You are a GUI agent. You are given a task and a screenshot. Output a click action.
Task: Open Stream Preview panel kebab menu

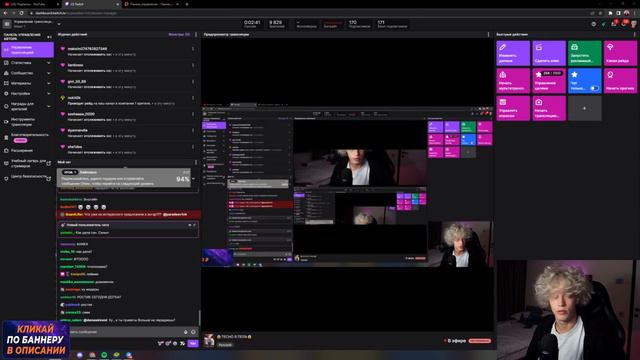click(x=488, y=35)
